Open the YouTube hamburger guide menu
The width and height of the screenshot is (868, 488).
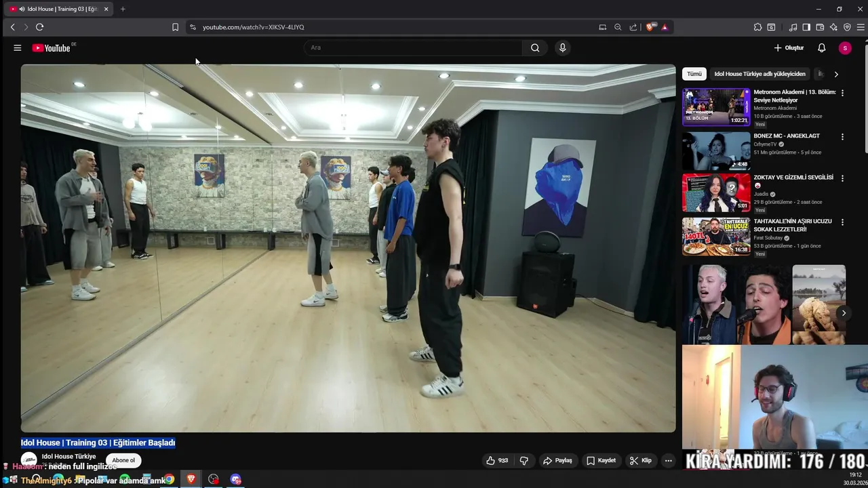(x=18, y=47)
